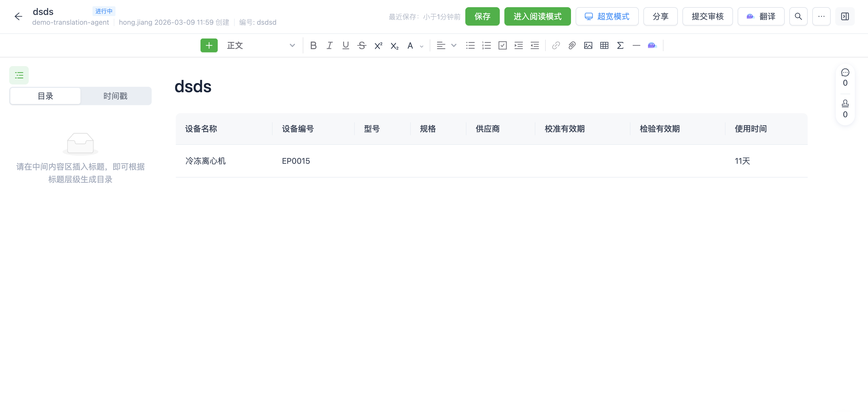The image size is (868, 412).
Task: Select the font color swatch icon
Action: pyautogui.click(x=410, y=45)
